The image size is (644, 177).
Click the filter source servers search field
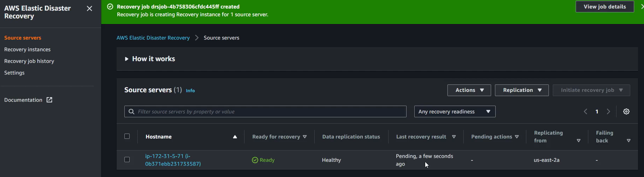(265, 112)
